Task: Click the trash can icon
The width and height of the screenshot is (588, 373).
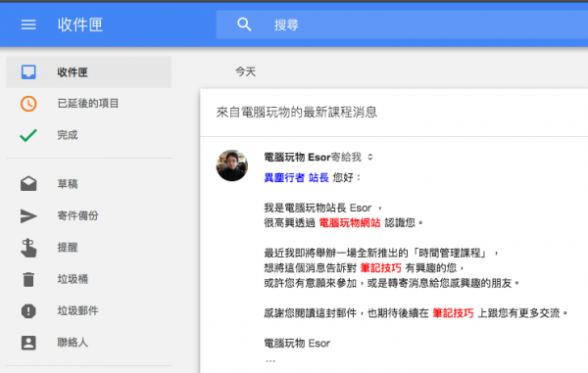Action: point(28,279)
